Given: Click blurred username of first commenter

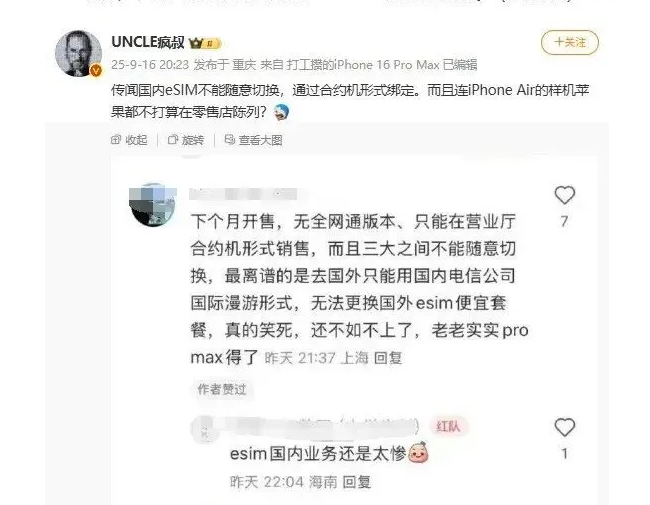Looking at the screenshot, I should point(243,194).
